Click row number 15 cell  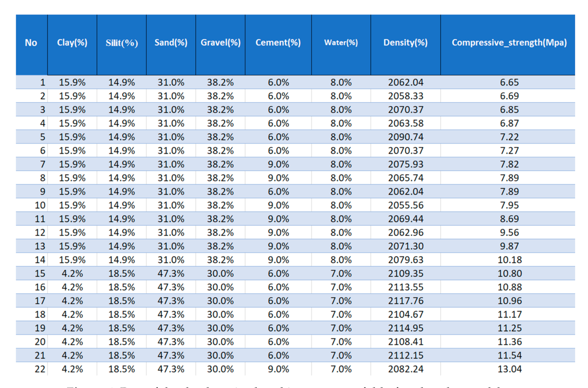[x=40, y=273]
